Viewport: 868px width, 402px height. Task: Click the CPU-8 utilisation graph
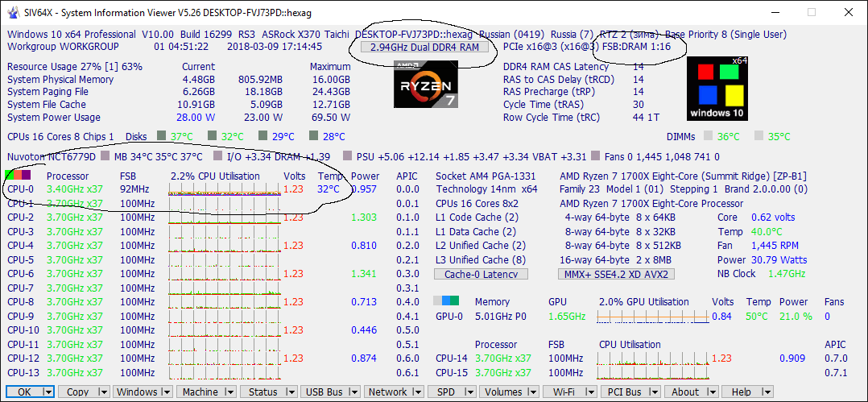[224, 302]
